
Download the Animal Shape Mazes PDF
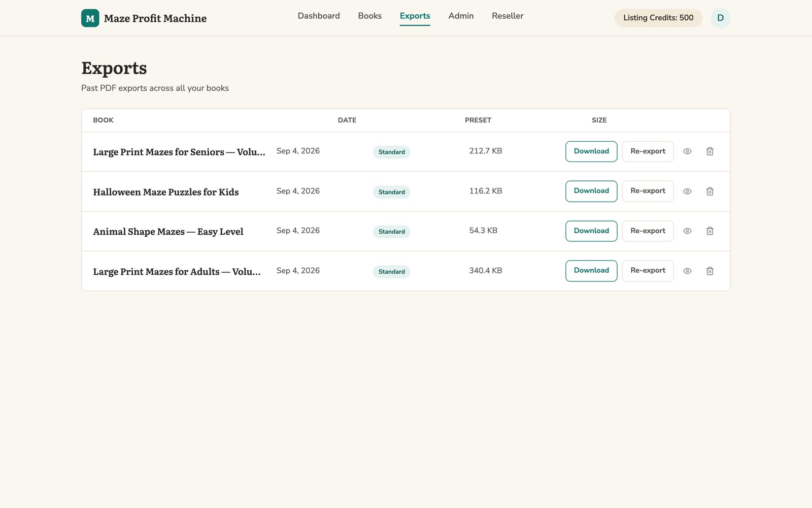(591, 231)
